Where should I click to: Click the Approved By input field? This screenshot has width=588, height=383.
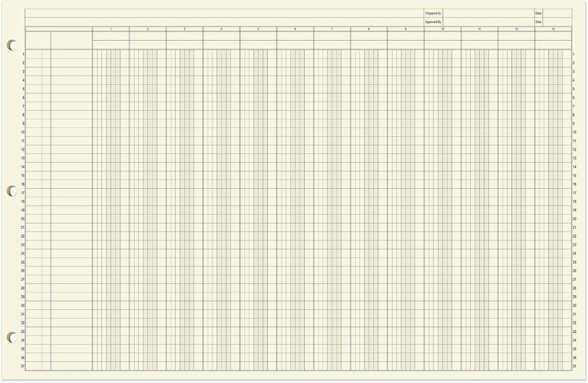tap(488, 21)
